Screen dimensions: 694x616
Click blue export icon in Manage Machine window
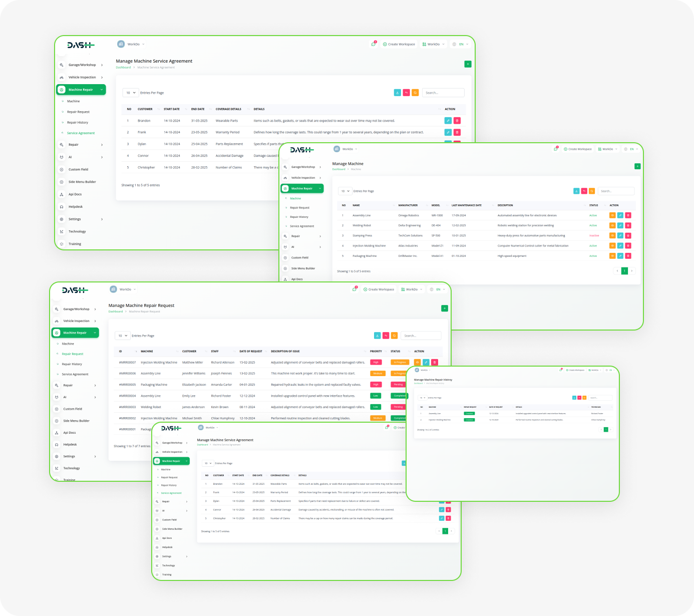[x=576, y=191]
